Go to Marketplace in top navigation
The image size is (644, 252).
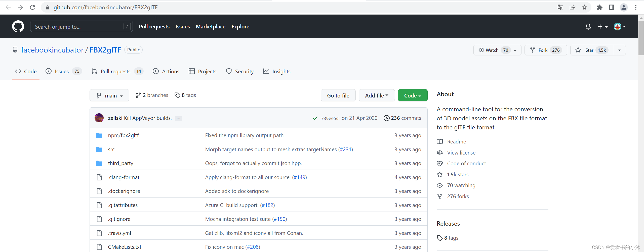pos(211,26)
